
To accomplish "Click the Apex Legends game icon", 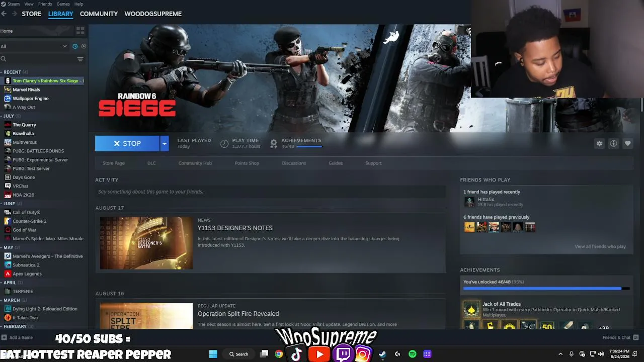I will 8,274.
